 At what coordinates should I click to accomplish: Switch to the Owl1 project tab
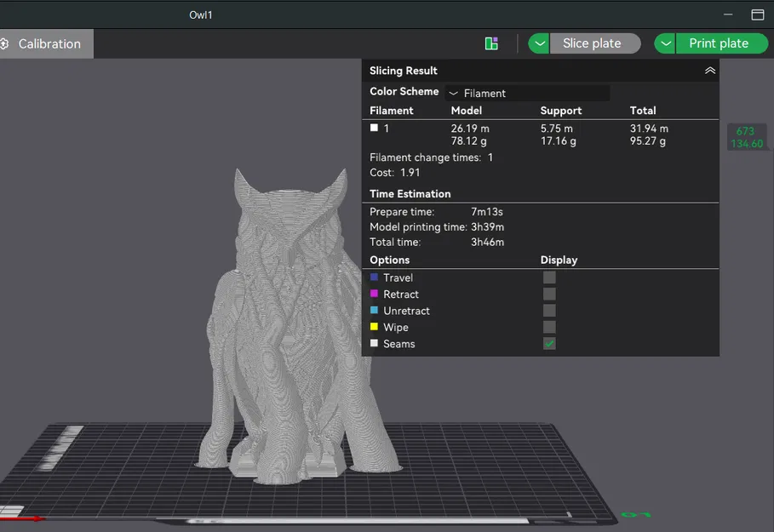tap(201, 14)
